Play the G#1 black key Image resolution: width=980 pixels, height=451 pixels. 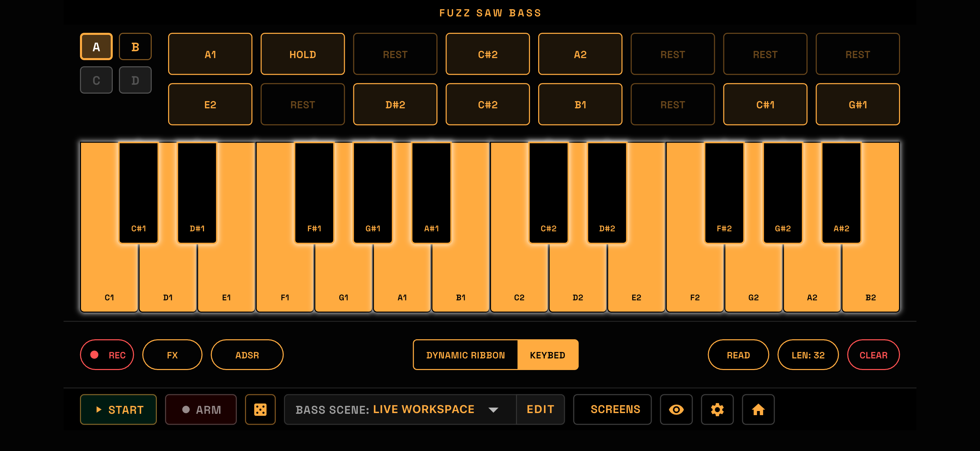pos(373,193)
